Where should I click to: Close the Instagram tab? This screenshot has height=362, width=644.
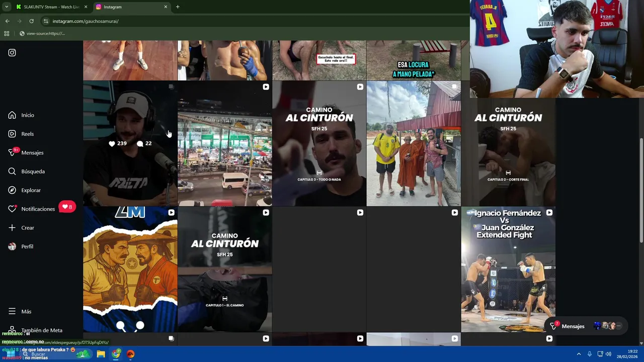166,7
